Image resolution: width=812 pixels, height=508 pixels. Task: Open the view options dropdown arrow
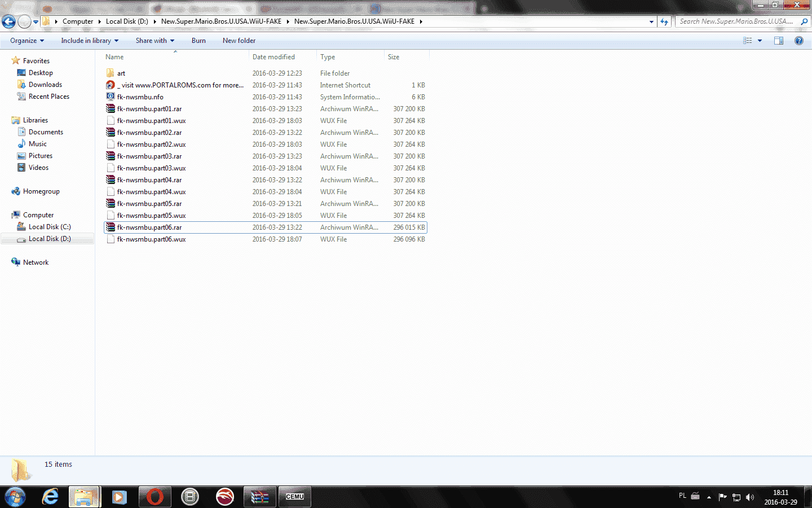(x=760, y=41)
